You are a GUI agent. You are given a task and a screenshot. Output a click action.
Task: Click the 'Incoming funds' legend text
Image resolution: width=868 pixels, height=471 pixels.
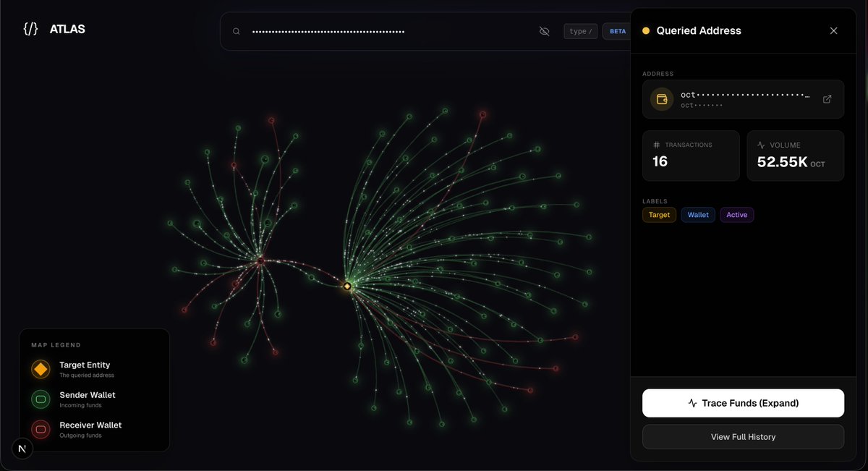point(80,406)
